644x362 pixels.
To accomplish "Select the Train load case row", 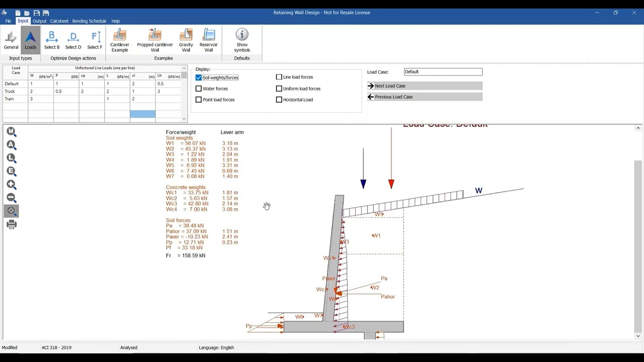I will point(9,99).
